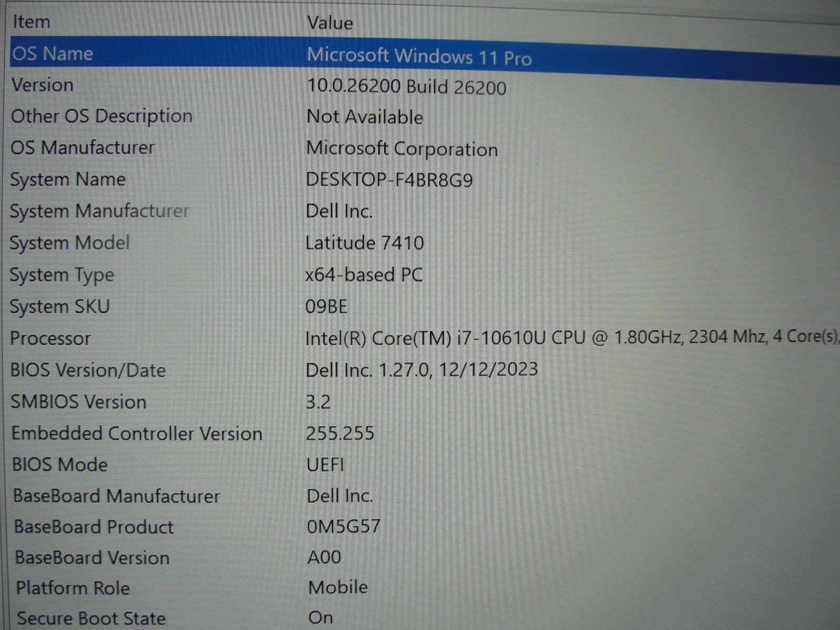Select the "System Type" row label
Screen dimensions: 840x630
pyautogui.click(x=61, y=275)
